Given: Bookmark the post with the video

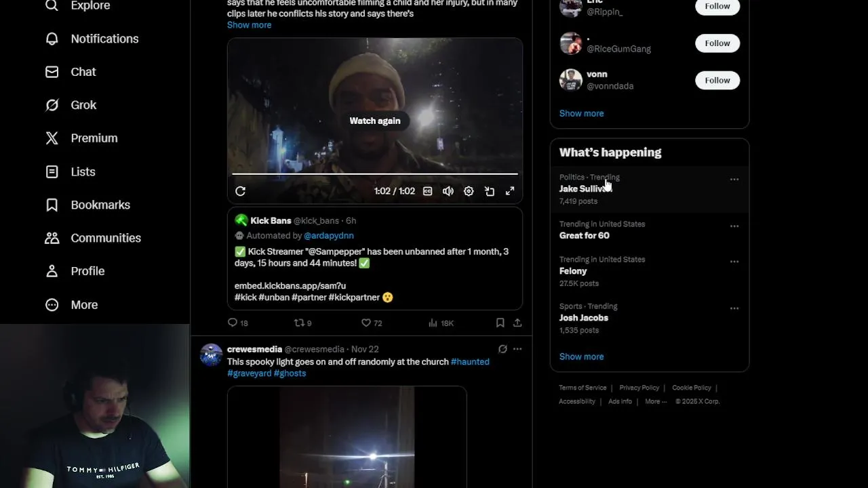Looking at the screenshot, I should [500, 323].
